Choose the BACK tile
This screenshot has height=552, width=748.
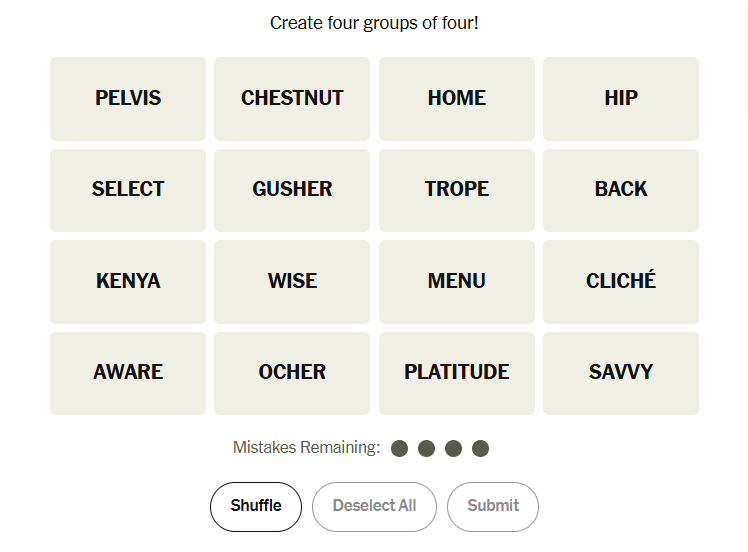coord(621,190)
